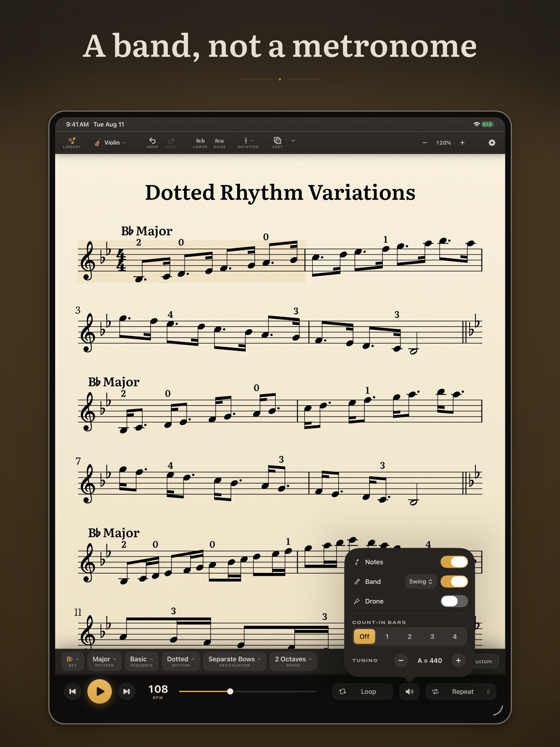Set count-in bars to 4
This screenshot has height=747, width=560.
[x=455, y=637]
